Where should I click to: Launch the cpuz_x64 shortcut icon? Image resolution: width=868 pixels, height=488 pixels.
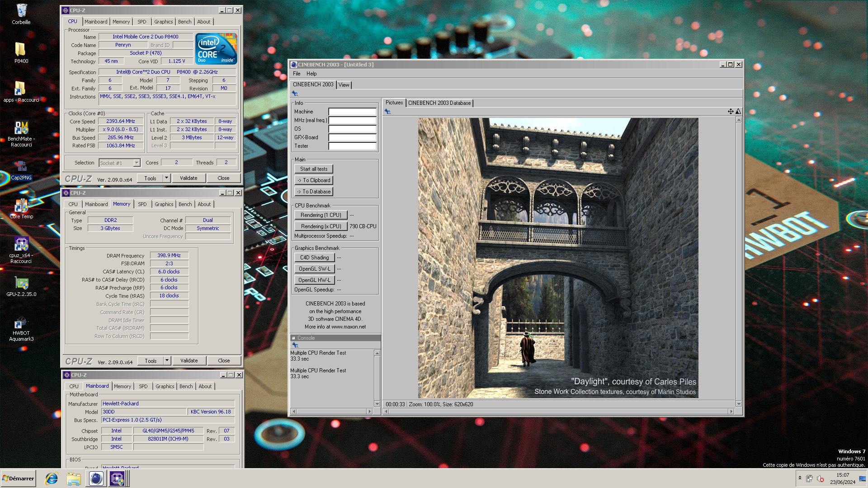(x=21, y=250)
